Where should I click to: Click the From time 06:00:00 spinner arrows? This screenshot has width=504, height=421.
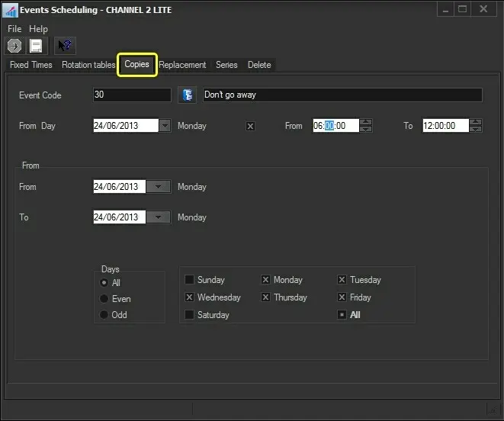(366, 126)
